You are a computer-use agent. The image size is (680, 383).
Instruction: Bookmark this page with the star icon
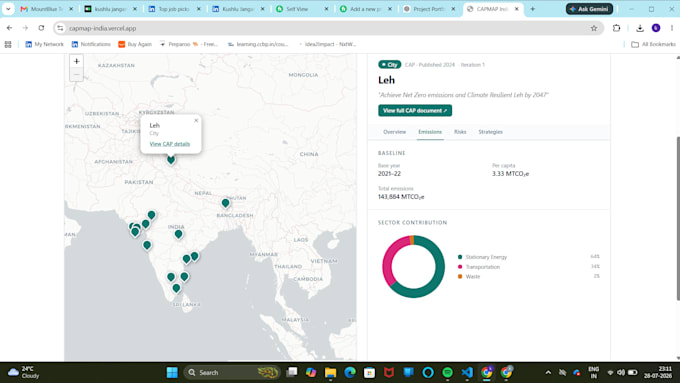click(594, 28)
